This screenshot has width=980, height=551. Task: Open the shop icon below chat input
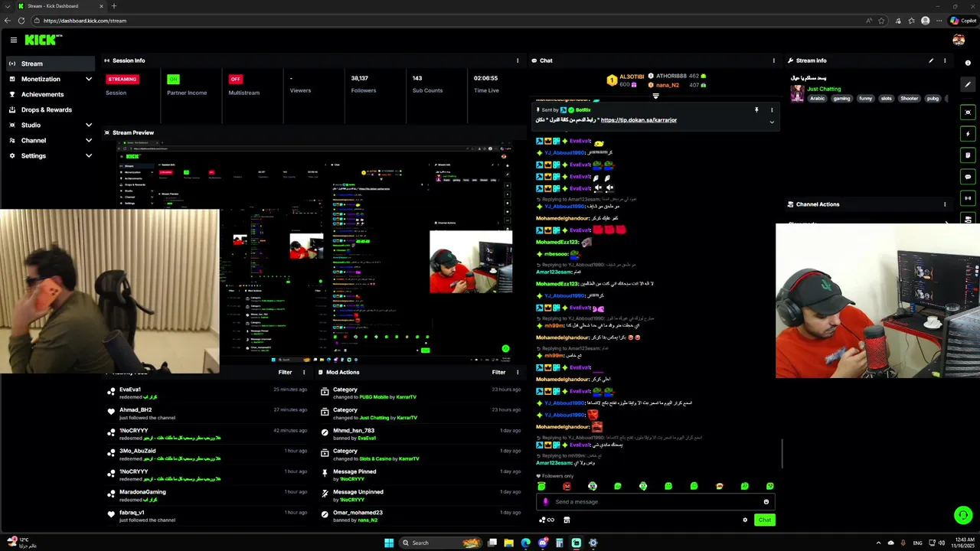tap(567, 520)
